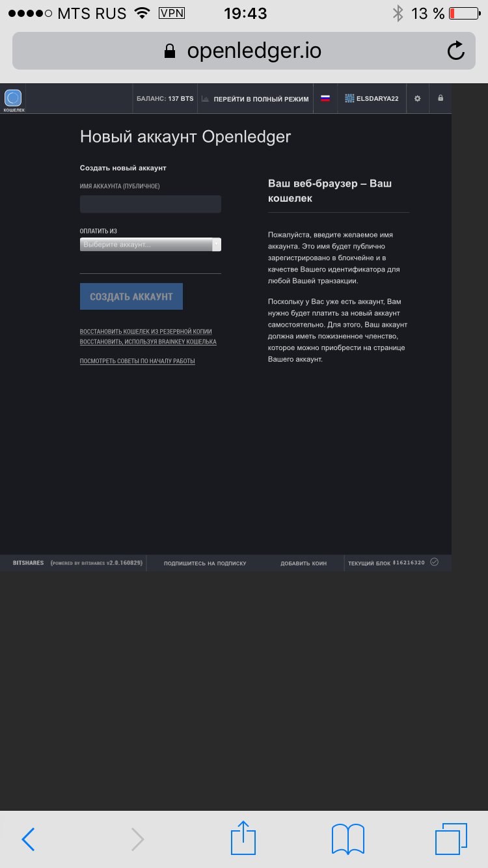Open the Openledger wallet logo icon
Viewport: 488px width, 868px height.
click(13, 98)
